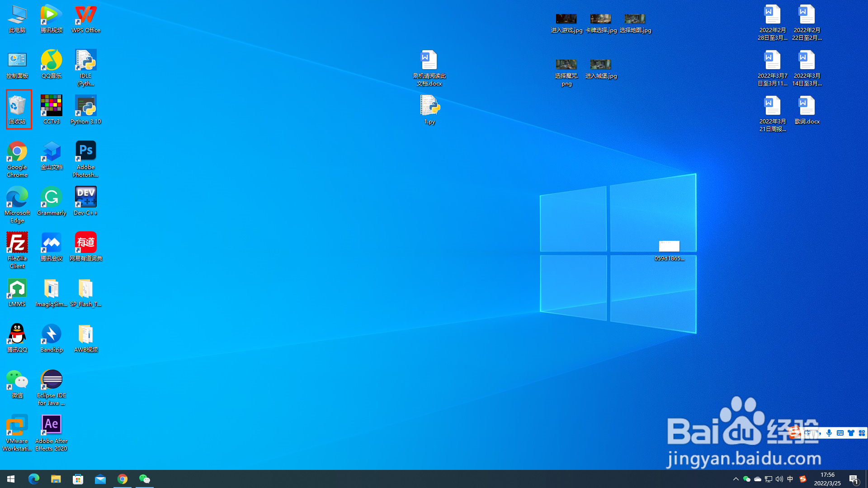Open the notification center

click(x=854, y=479)
